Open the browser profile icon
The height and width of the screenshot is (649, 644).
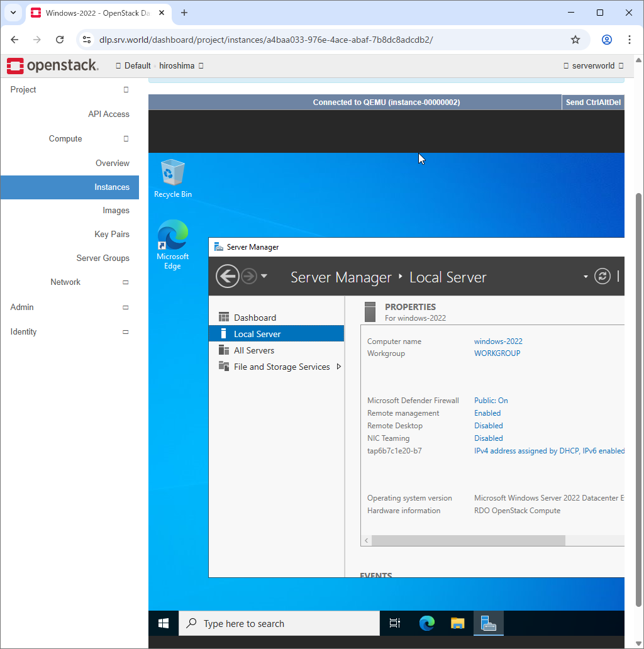coord(607,40)
